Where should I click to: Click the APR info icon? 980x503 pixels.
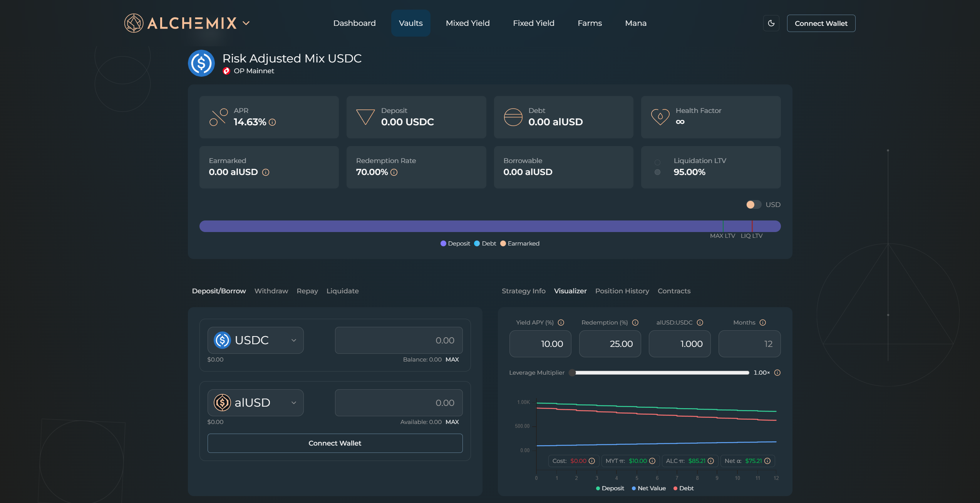272,122
